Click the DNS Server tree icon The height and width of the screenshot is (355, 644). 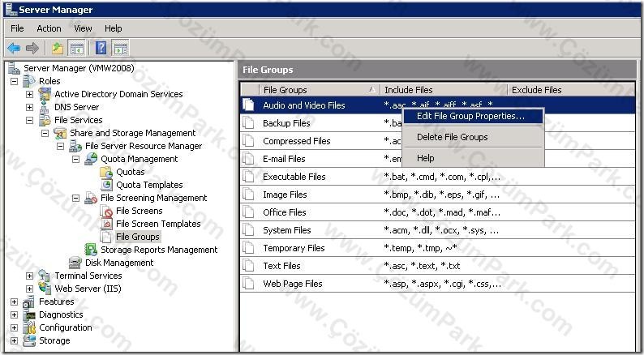tap(45, 107)
